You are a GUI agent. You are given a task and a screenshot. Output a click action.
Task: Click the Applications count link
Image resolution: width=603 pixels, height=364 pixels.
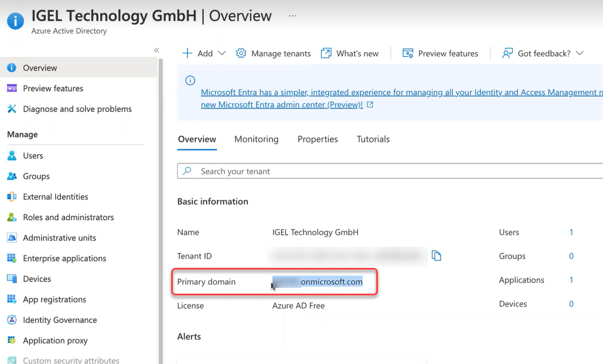click(571, 280)
